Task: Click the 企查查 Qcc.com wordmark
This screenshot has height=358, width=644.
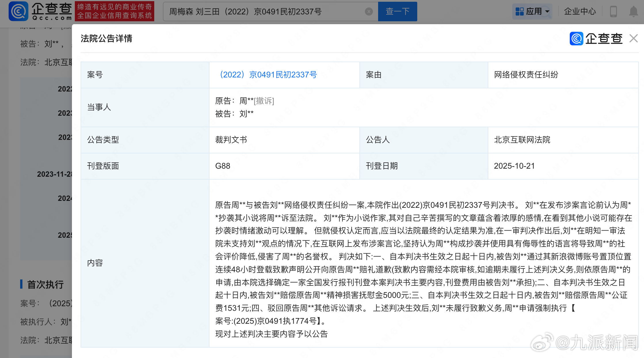Action: pos(52,11)
